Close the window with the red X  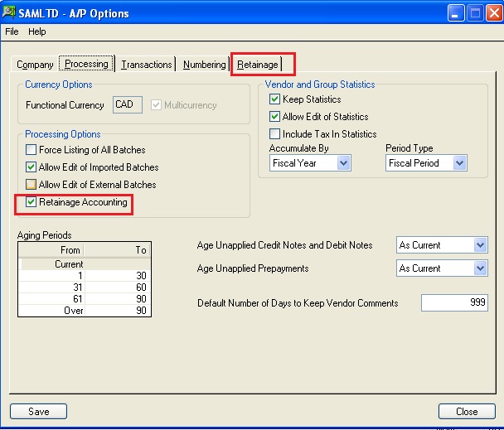[494, 13]
